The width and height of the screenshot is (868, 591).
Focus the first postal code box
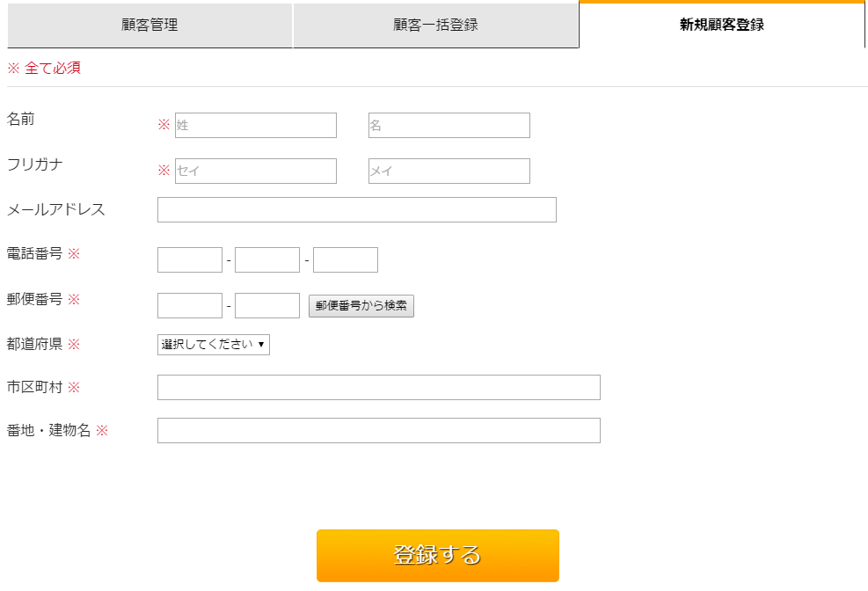[188, 305]
